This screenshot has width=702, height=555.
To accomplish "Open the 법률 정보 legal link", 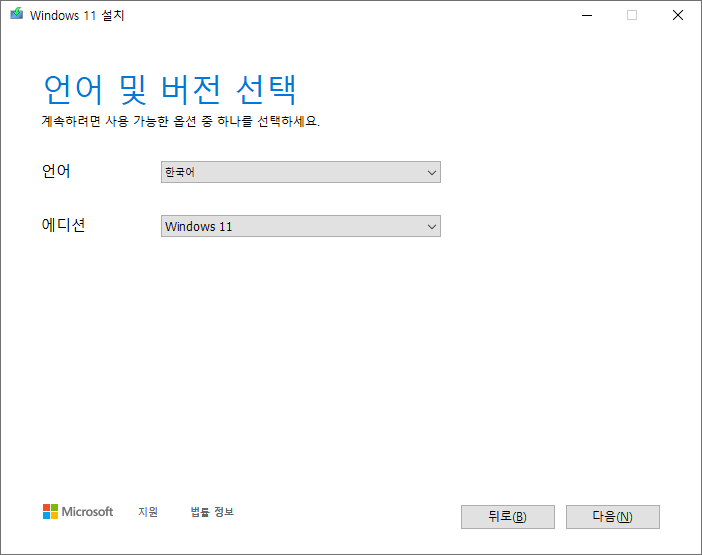I will [212, 512].
